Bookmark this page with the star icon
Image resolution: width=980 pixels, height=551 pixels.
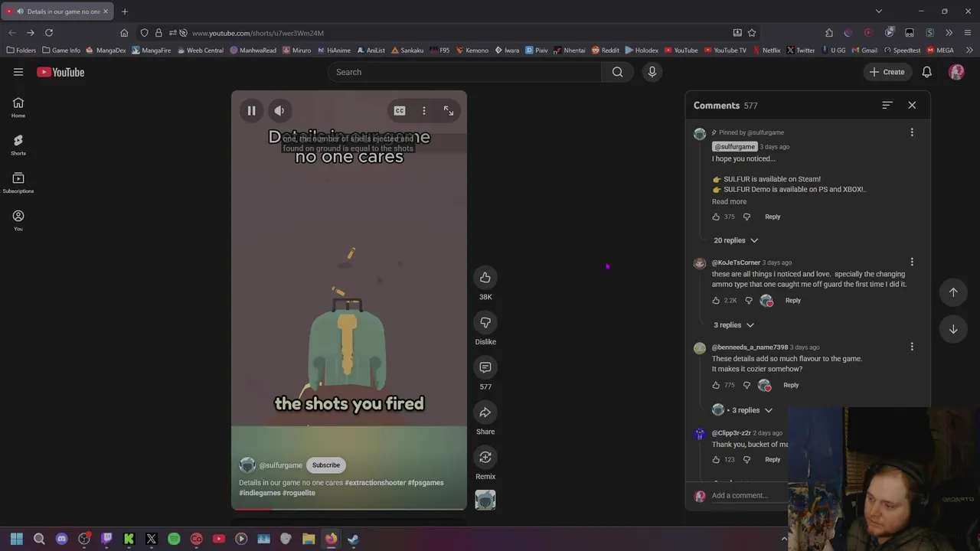click(x=752, y=33)
